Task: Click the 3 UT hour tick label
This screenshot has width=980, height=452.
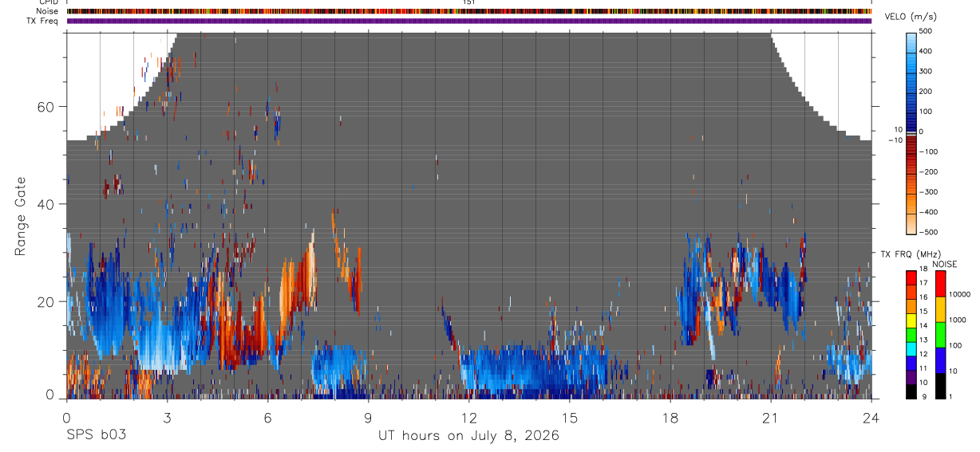Action: click(x=167, y=418)
